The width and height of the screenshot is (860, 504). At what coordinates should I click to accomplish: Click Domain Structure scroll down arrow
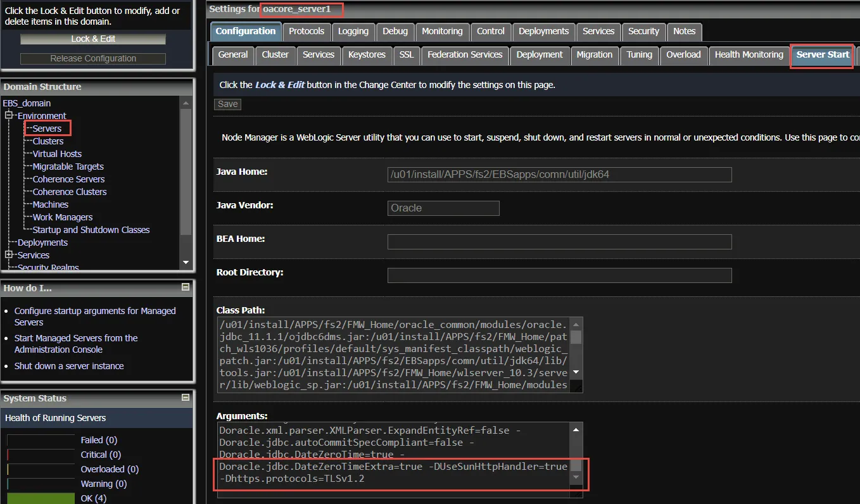pyautogui.click(x=186, y=262)
